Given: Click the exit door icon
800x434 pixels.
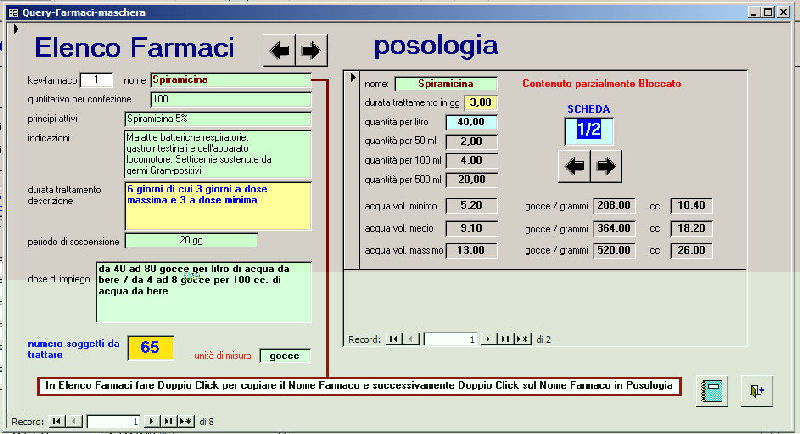Looking at the screenshot, I should 757,390.
